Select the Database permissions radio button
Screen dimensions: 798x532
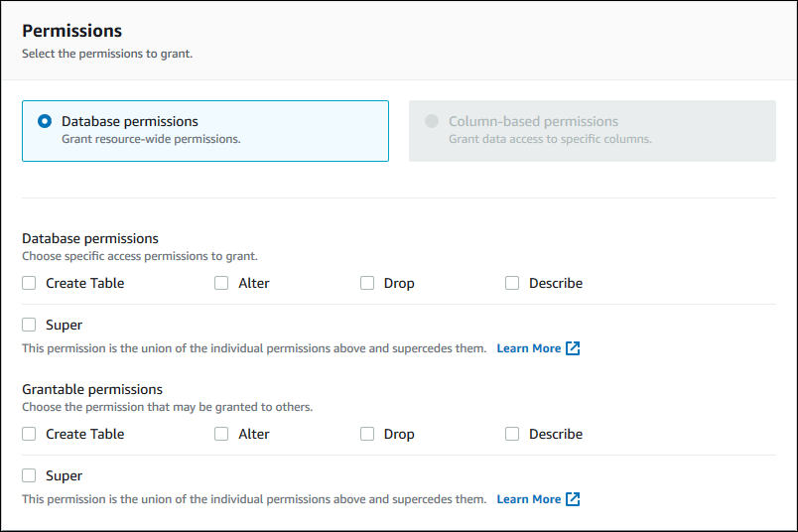click(45, 121)
